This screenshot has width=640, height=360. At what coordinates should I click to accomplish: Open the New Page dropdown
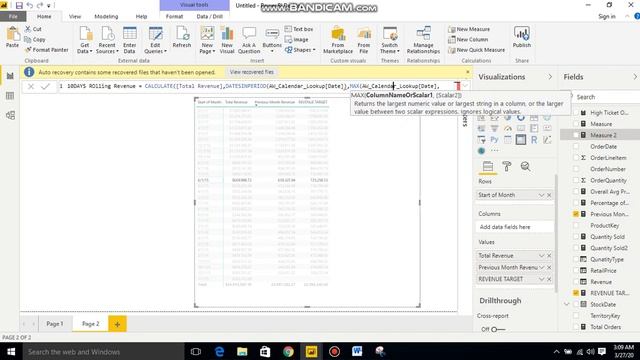(x=207, y=40)
